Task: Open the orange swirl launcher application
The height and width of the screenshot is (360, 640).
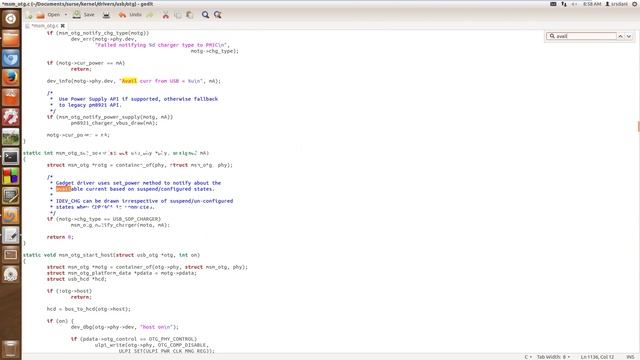Action: pos(11,216)
